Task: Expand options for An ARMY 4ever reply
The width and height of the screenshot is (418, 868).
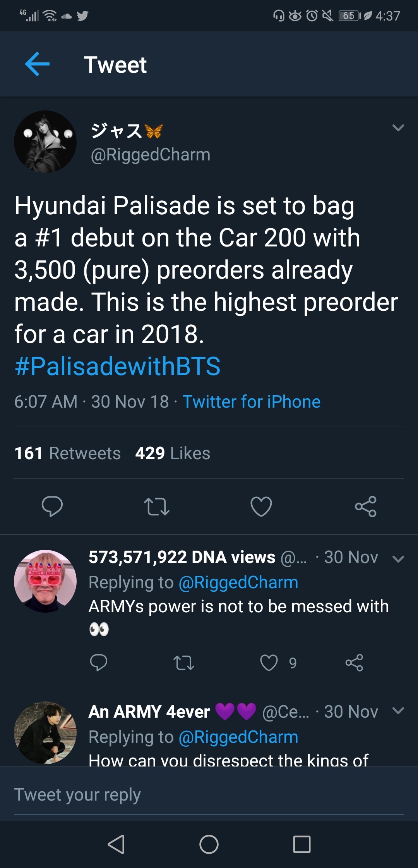Action: [398, 710]
